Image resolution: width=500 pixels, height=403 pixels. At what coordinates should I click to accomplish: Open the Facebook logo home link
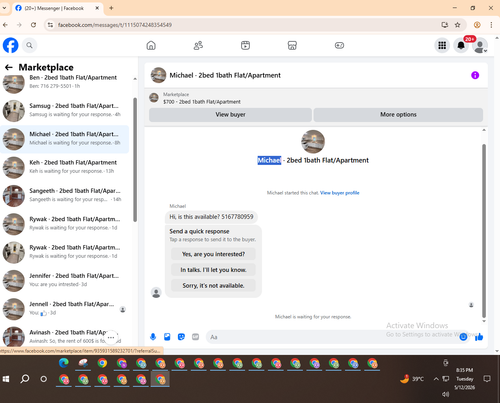[x=11, y=45]
